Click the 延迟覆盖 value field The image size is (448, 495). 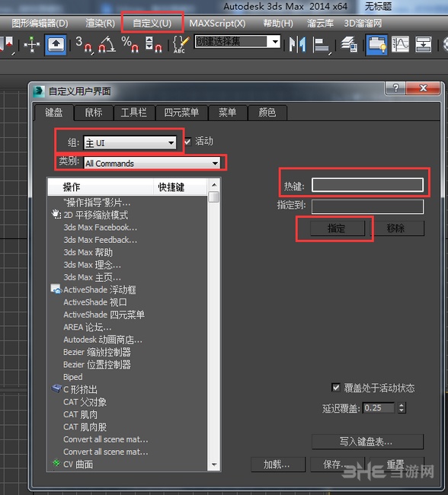tap(378, 408)
